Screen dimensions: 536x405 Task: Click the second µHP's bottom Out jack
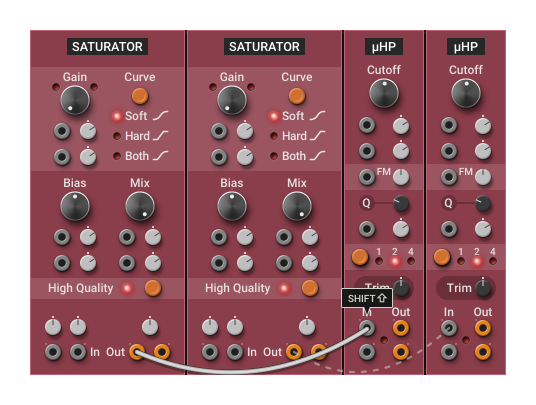pyautogui.click(x=483, y=352)
